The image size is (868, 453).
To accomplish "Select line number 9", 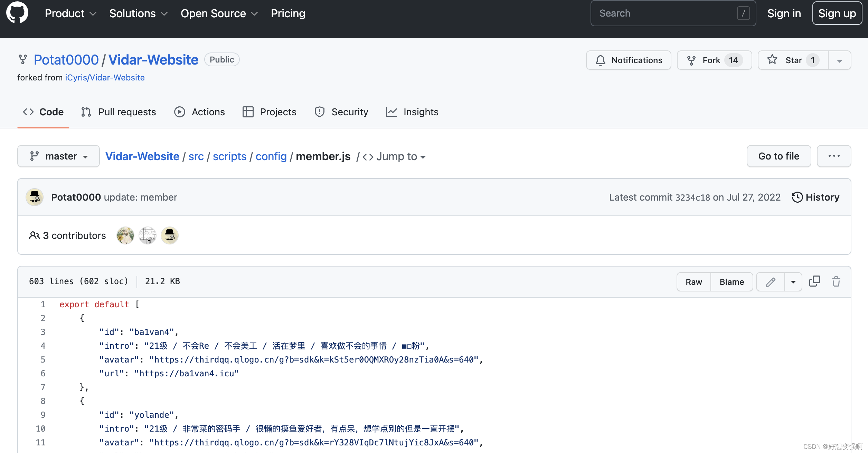I will (43, 415).
